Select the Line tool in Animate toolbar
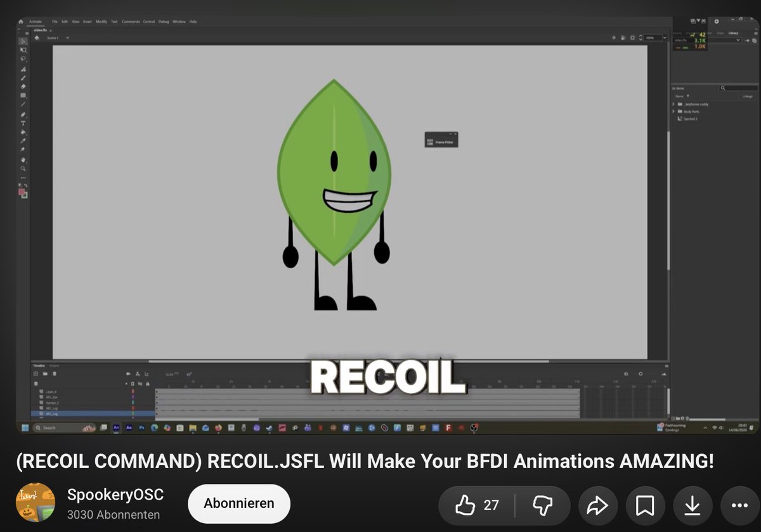This screenshot has width=761, height=532. point(23,104)
